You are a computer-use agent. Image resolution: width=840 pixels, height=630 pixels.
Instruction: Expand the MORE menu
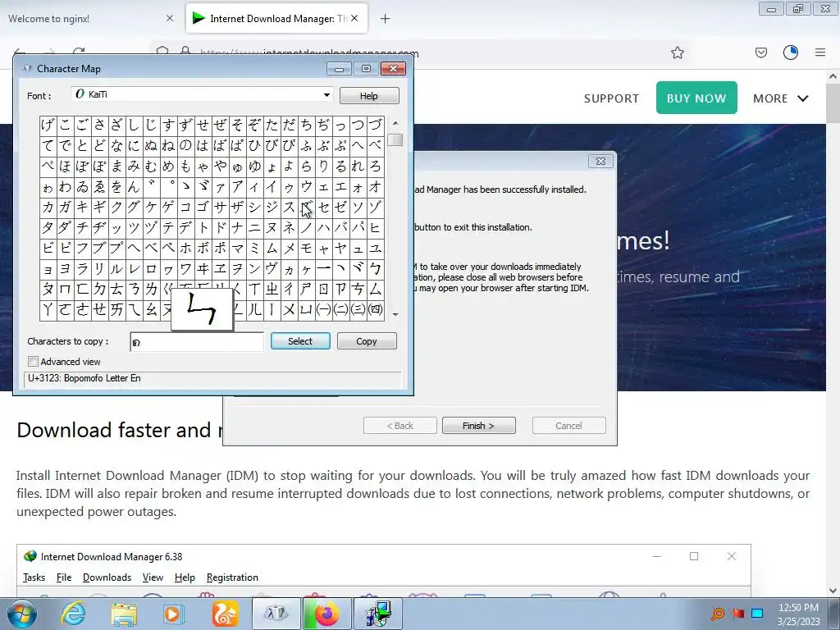click(x=781, y=98)
